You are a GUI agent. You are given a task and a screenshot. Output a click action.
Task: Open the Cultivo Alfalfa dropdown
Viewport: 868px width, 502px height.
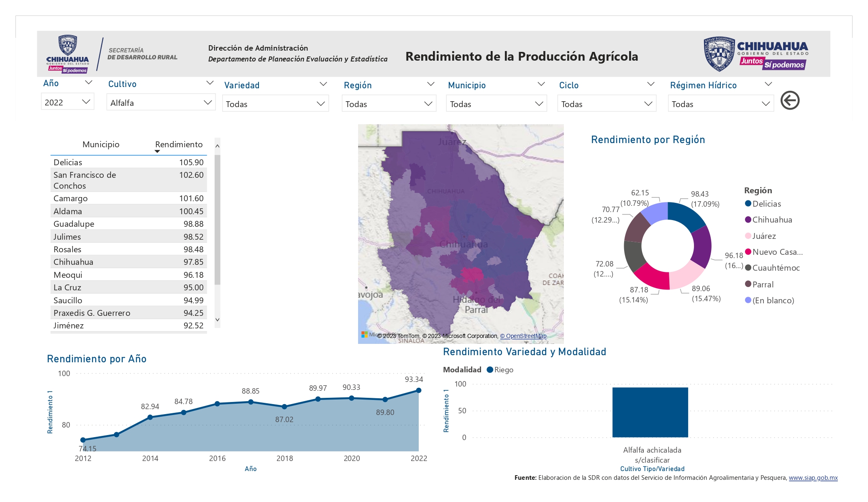pyautogui.click(x=161, y=102)
